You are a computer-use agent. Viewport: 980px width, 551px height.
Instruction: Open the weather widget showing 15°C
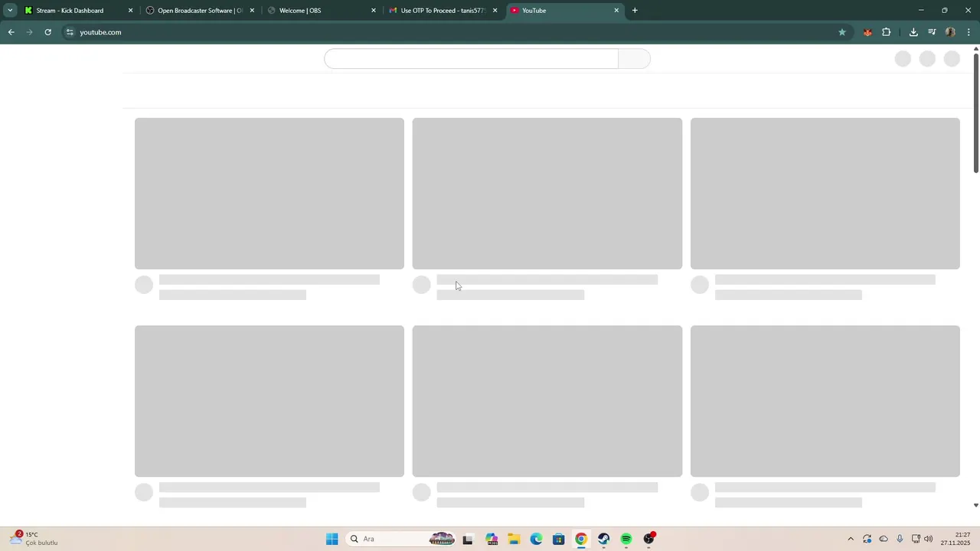(x=34, y=539)
